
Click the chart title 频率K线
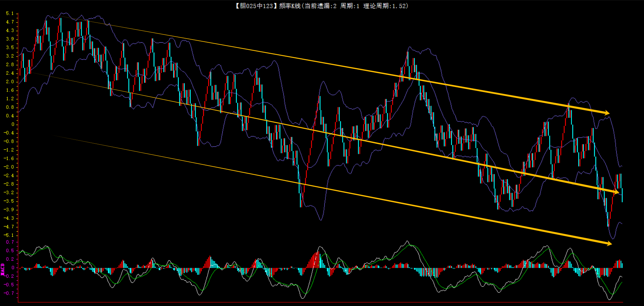click(290, 6)
